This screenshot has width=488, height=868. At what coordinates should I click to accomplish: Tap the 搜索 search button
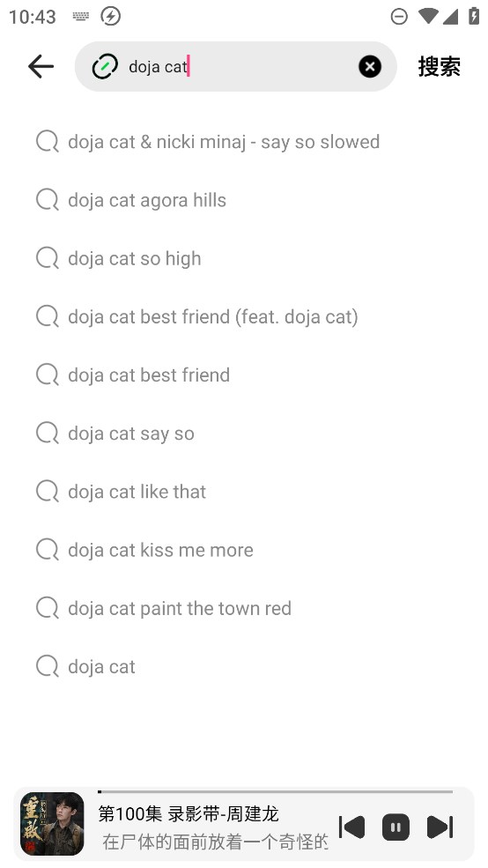[440, 67]
